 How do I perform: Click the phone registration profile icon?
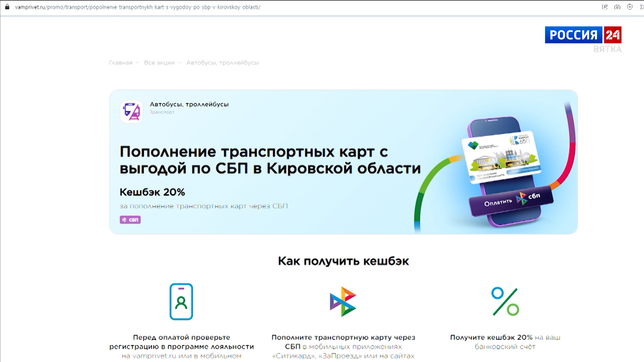point(181,302)
